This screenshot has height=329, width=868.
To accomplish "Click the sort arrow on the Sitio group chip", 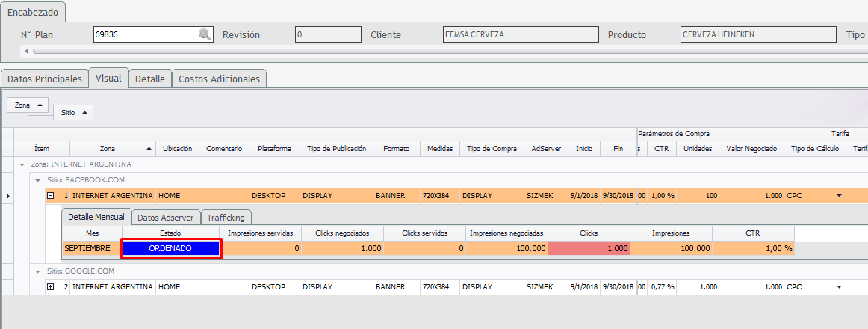I will coord(84,113).
